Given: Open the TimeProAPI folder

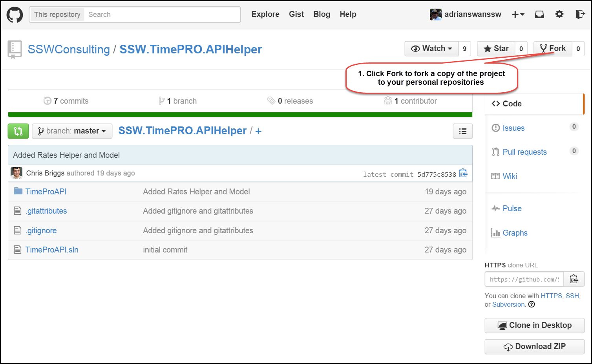Looking at the screenshot, I should [46, 192].
